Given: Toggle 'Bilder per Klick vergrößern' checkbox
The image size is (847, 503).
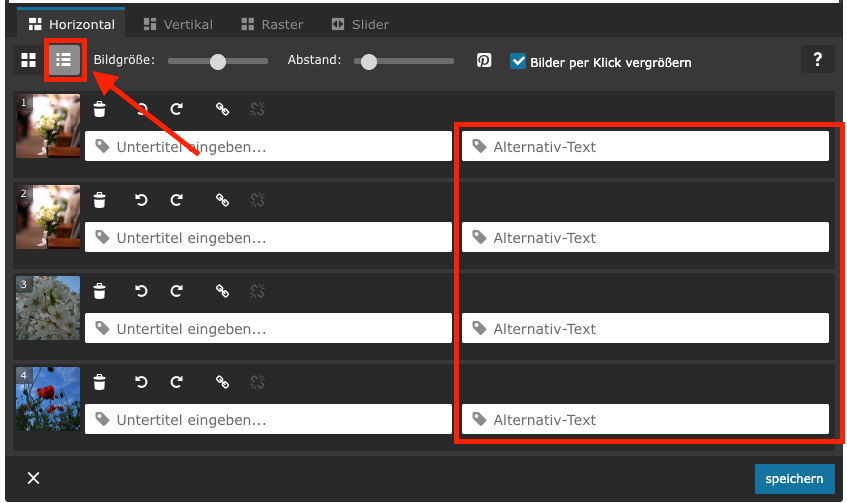Looking at the screenshot, I should point(518,61).
